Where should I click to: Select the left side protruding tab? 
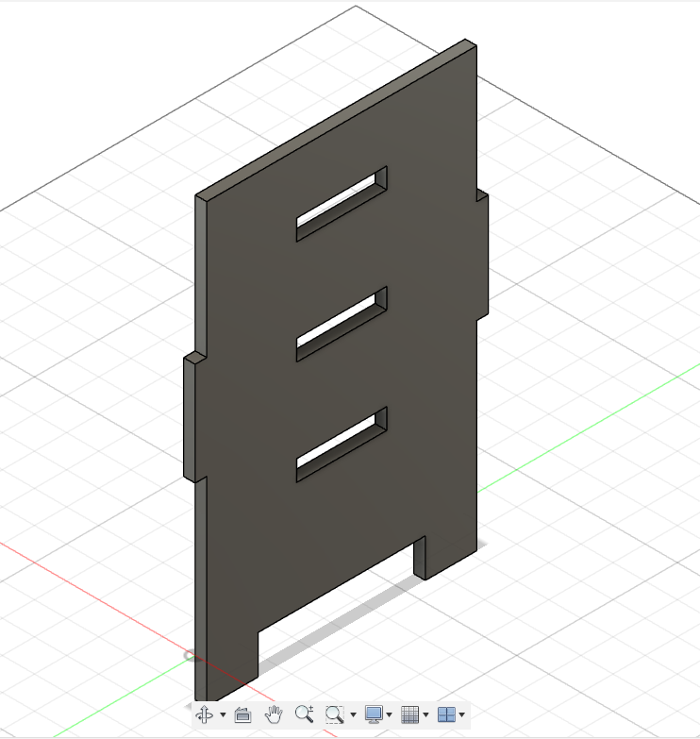pyautogui.click(x=190, y=419)
